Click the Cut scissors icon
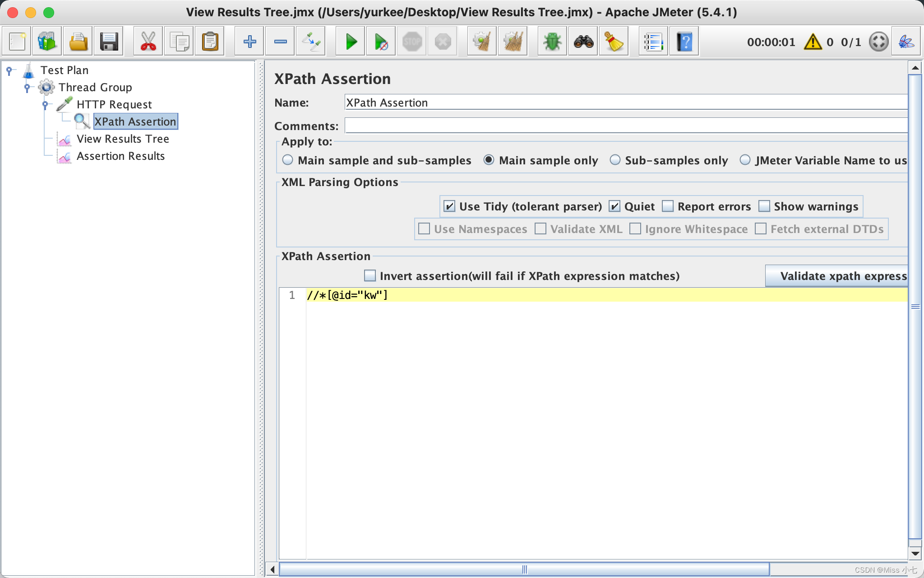924x578 pixels. (x=148, y=42)
